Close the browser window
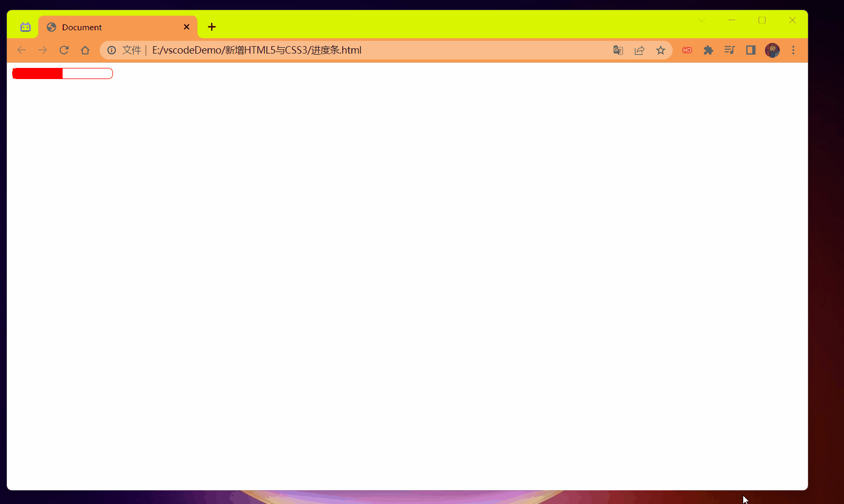This screenshot has width=844, height=504. point(793,20)
